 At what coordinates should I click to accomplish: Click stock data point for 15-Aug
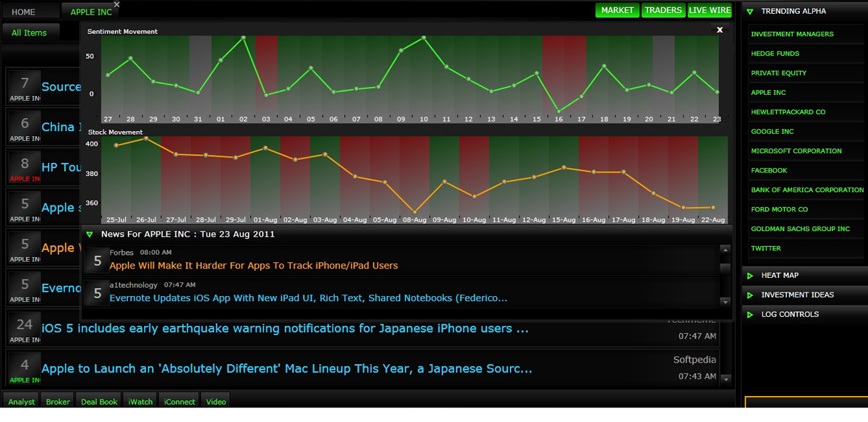point(563,167)
